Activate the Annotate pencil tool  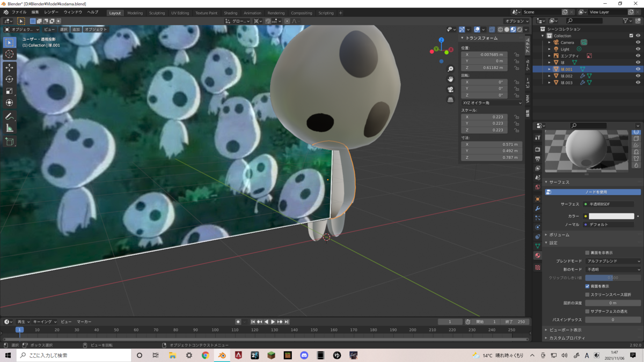[10, 116]
